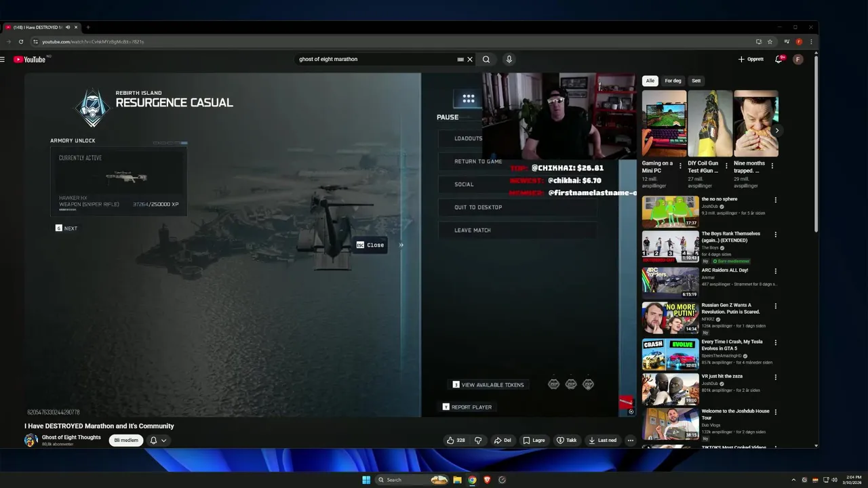Open Brave browser from taskbar

click(487, 480)
